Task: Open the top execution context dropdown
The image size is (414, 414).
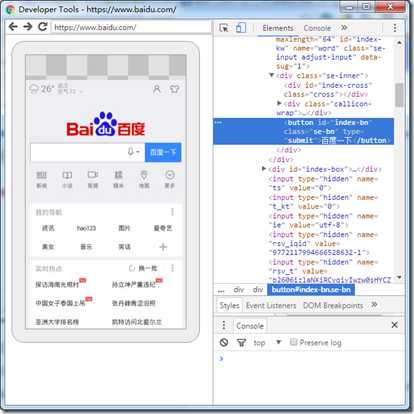Action: click(x=268, y=342)
